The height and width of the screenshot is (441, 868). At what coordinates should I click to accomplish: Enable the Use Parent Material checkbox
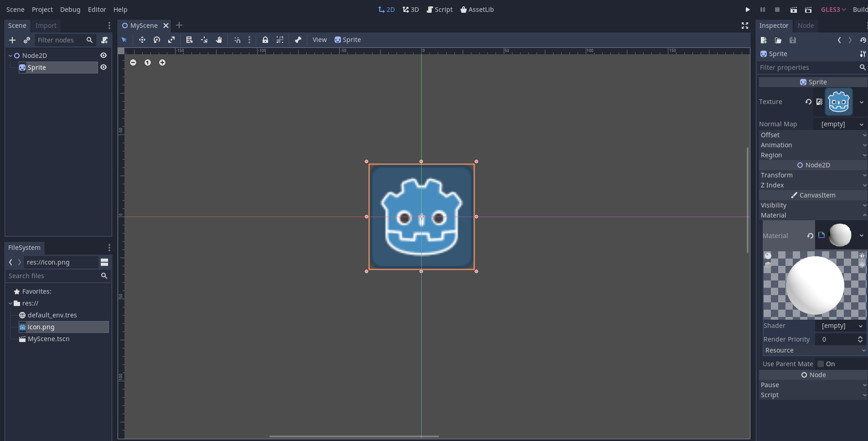pyautogui.click(x=820, y=363)
